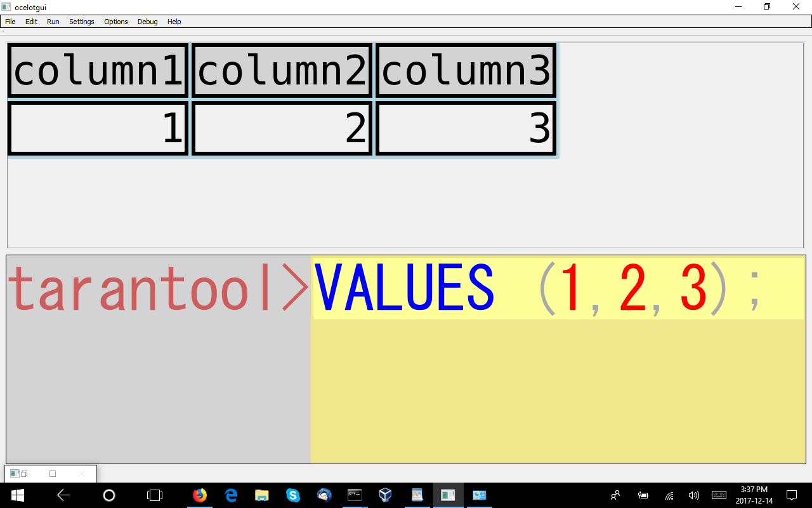Viewport: 812px width, 508px height.
Task: Click the column1 header cell
Action: (x=98, y=70)
